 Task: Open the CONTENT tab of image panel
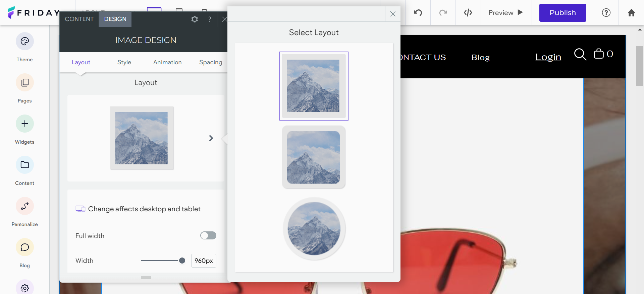[x=79, y=19]
